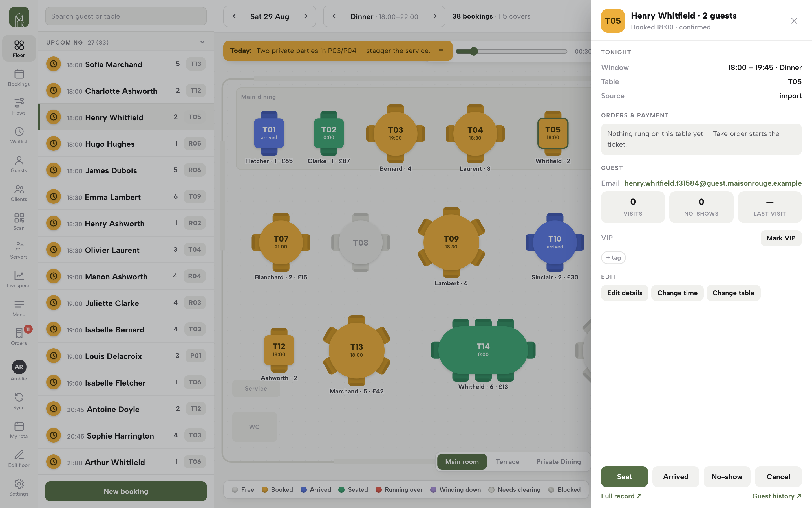Click the Search guest or table field
812x508 pixels.
click(x=126, y=16)
